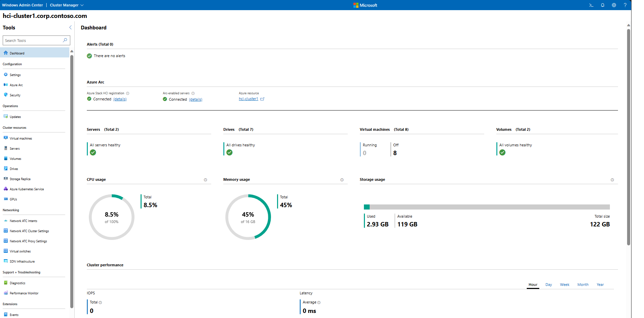Image resolution: width=644 pixels, height=318 pixels.
Task: Open the Azure Kubernetes Service tool
Action: point(26,189)
